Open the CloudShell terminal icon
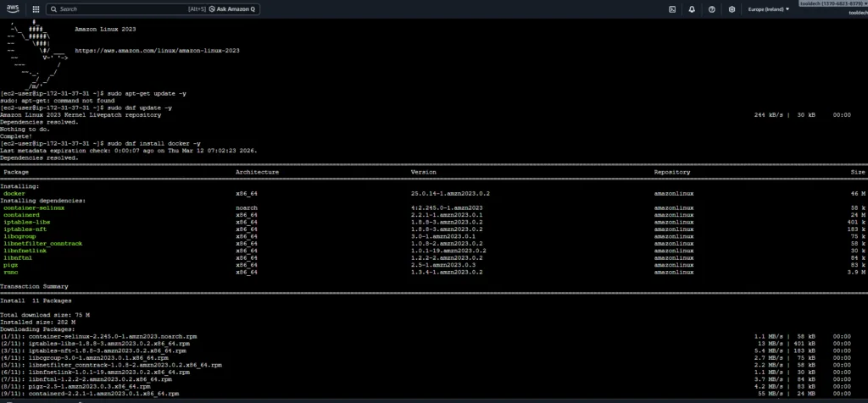Screen dimensions: 868x403 [x=672, y=9]
